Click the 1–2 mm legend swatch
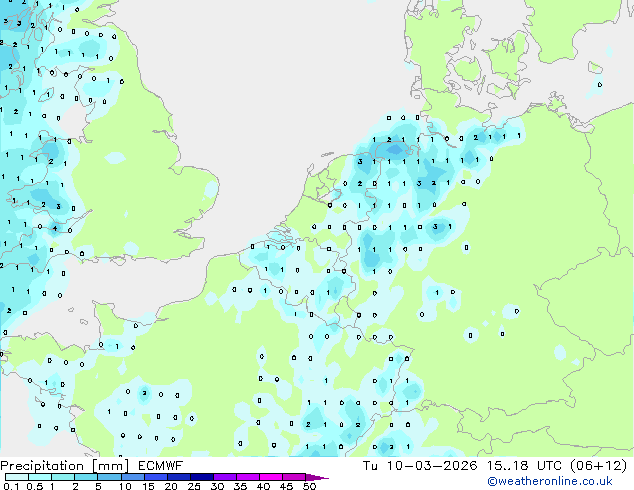Image resolution: width=634 pixels, height=490 pixels. (x=63, y=477)
